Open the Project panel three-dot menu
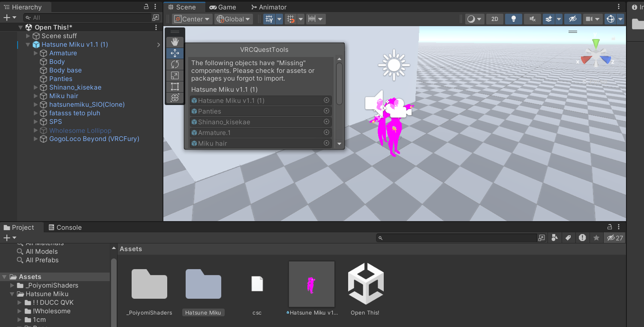Screen dimensions: 644x327 click(x=619, y=227)
